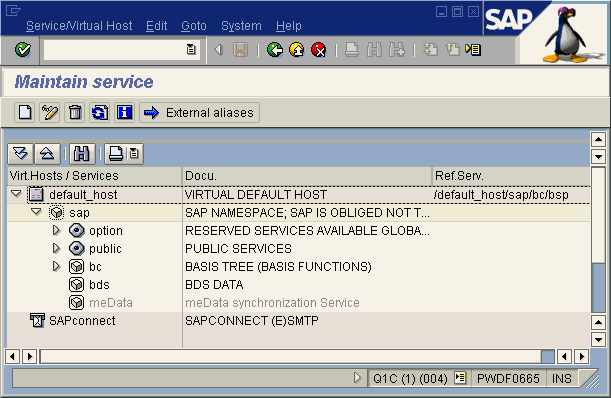The width and height of the screenshot is (611, 398).
Task: Click the Find Next binoculars-plus icon
Action: click(x=397, y=50)
